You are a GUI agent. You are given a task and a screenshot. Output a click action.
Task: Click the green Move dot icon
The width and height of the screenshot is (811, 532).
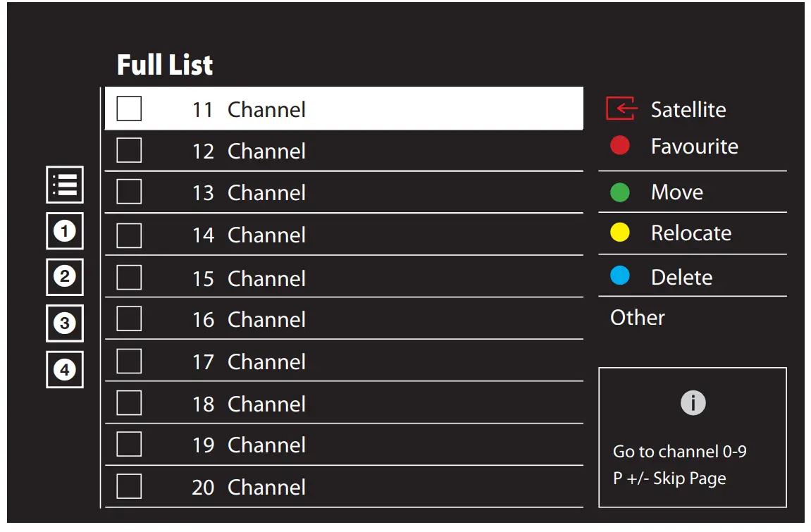tap(620, 191)
